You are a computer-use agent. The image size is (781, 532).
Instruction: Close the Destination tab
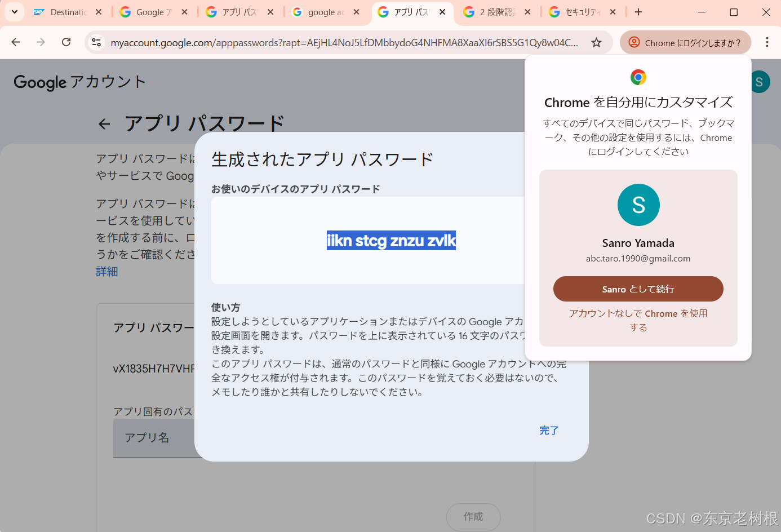point(99,12)
